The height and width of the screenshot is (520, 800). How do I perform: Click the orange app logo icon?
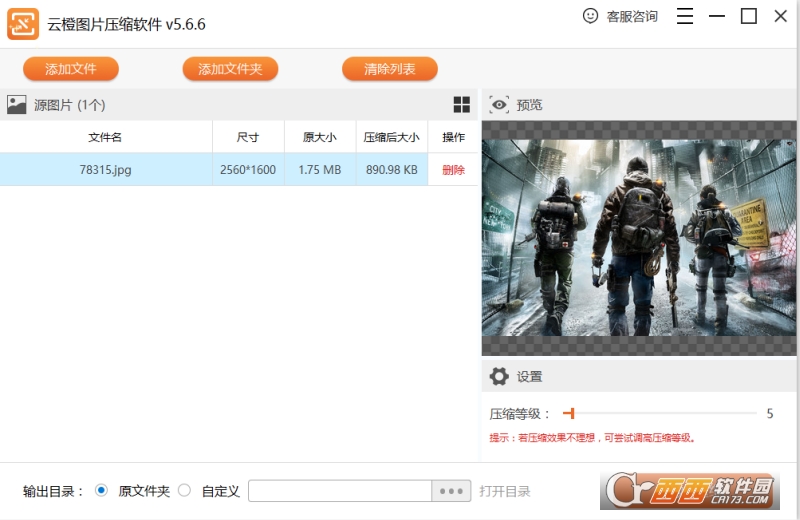pyautogui.click(x=23, y=23)
